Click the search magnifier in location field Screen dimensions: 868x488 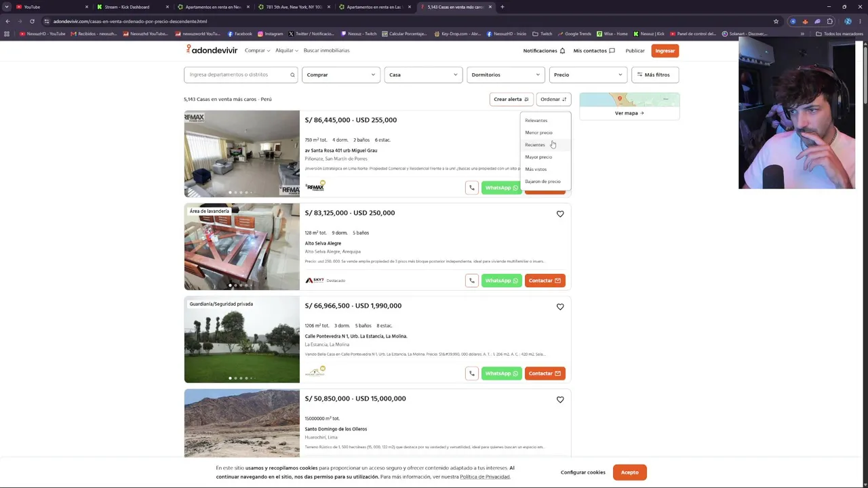pos(292,75)
